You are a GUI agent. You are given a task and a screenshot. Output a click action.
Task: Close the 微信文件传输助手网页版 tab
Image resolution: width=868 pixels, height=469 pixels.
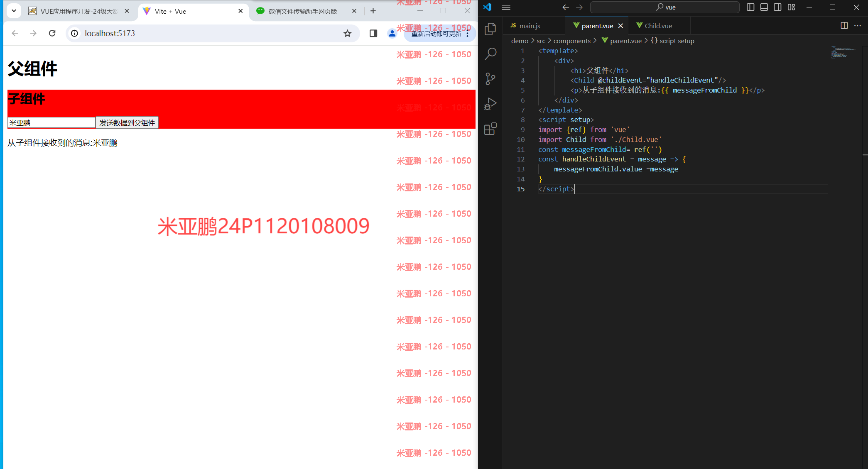coord(354,11)
